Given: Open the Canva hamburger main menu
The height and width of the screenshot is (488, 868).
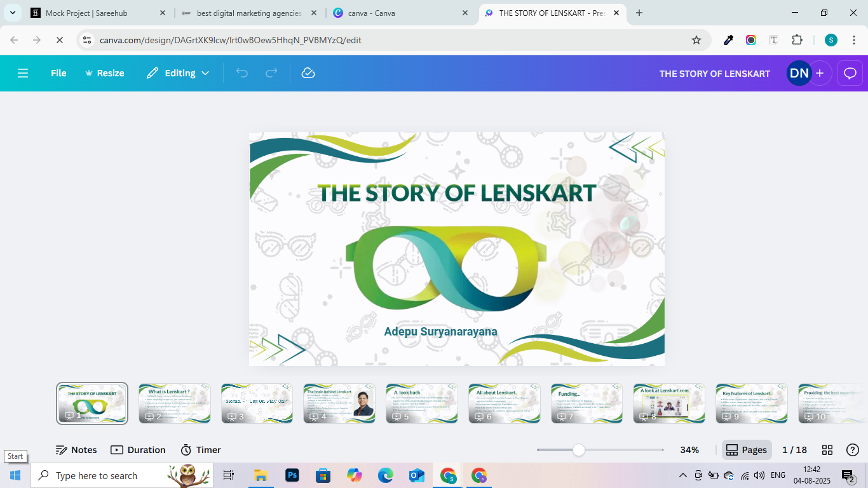Looking at the screenshot, I should point(23,73).
